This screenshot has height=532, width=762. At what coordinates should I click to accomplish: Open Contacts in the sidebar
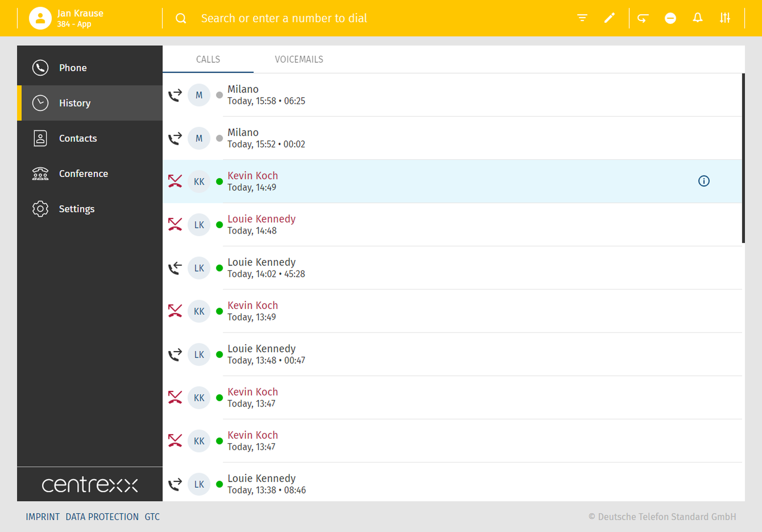[78, 138]
